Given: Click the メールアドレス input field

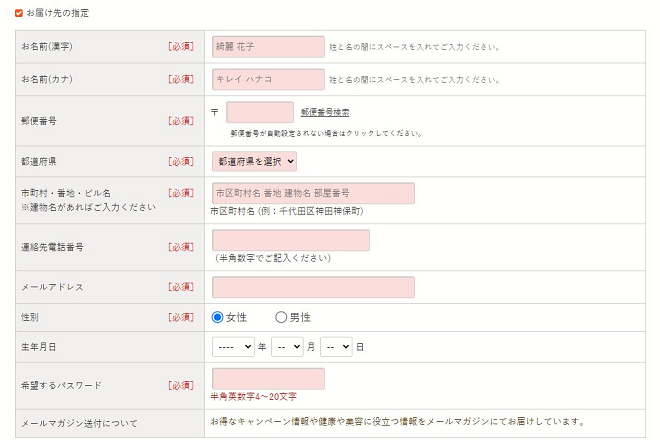Looking at the screenshot, I should point(313,287).
